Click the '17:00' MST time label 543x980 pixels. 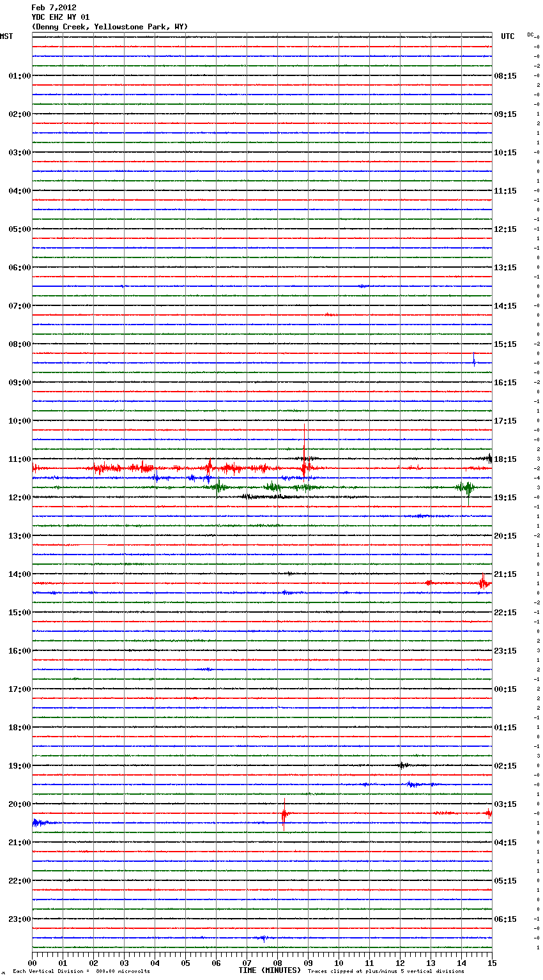(19, 689)
